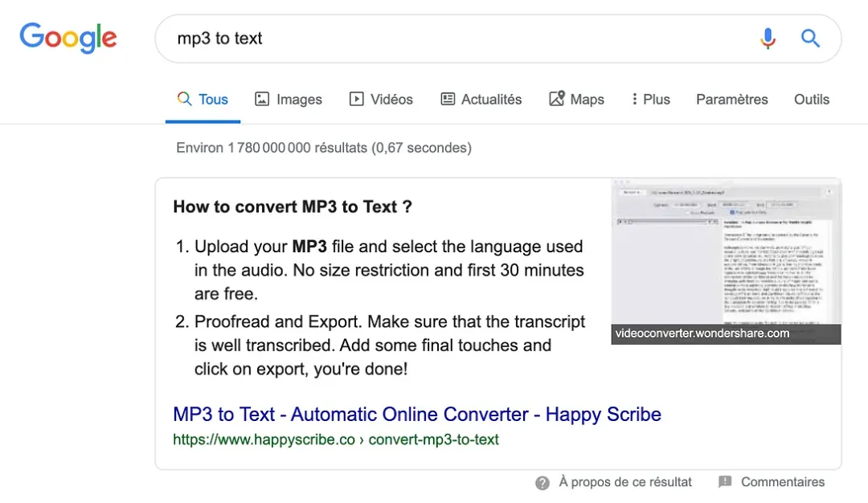
Task: Click the question mark help icon
Action: (542, 483)
